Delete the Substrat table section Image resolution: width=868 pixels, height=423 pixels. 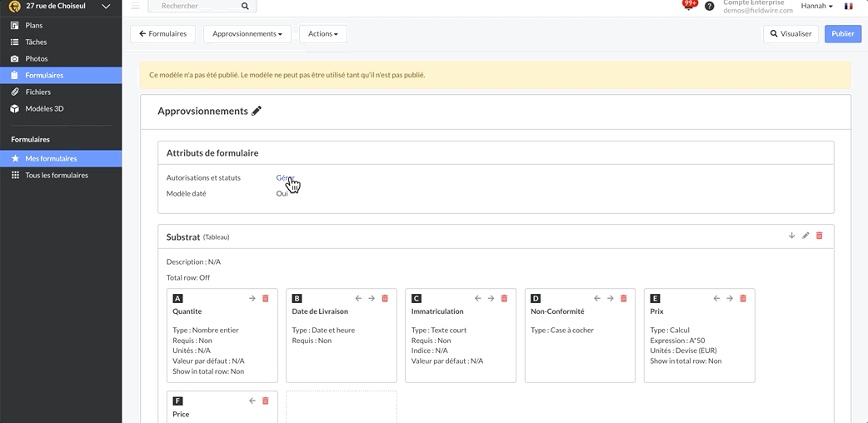click(819, 236)
